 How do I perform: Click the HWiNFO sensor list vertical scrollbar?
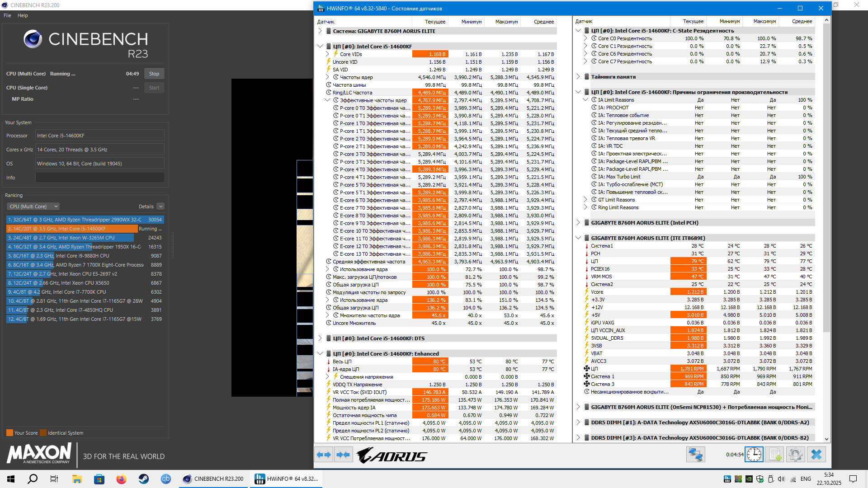coord(826,181)
